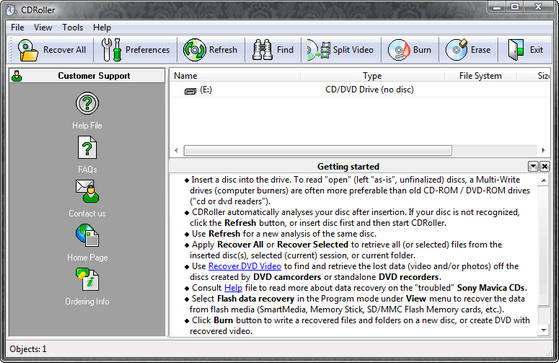Click the Refresh disc icon
Screen dimensions: 559x363
click(x=194, y=50)
